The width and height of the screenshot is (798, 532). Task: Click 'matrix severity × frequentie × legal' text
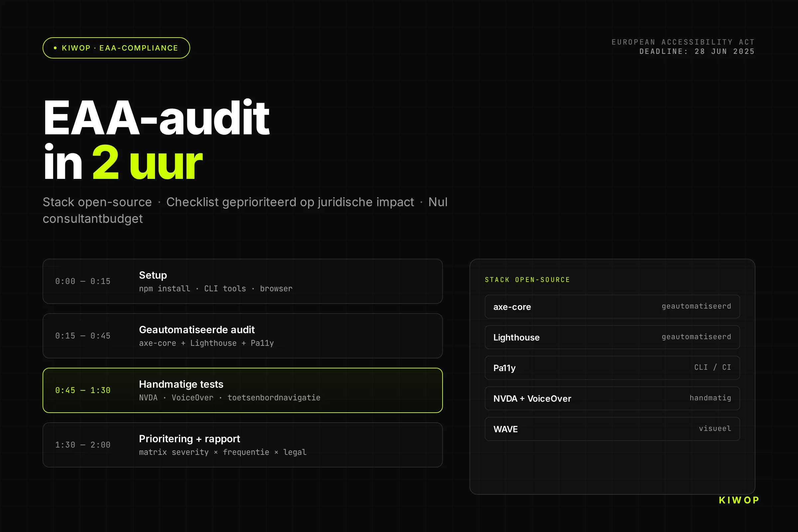(222, 452)
